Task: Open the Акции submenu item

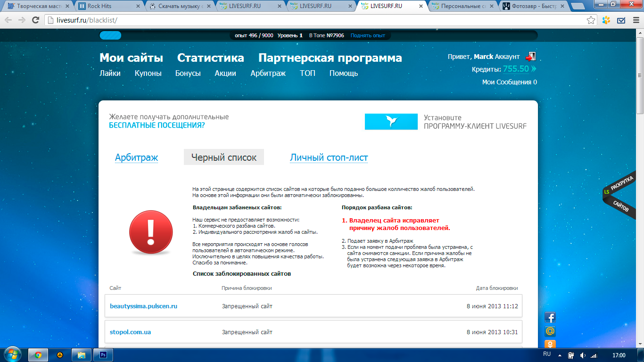Action: point(225,74)
